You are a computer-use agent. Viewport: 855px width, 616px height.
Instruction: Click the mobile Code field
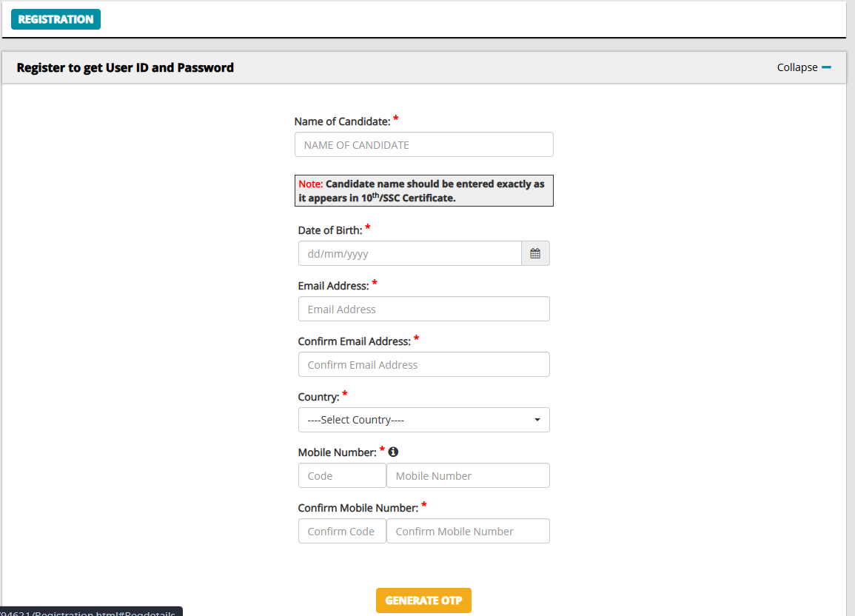click(342, 476)
